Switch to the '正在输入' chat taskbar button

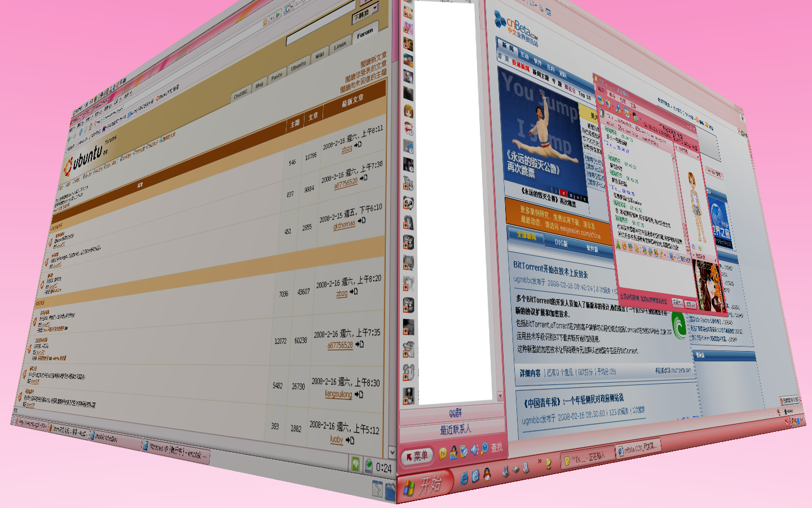point(587,457)
